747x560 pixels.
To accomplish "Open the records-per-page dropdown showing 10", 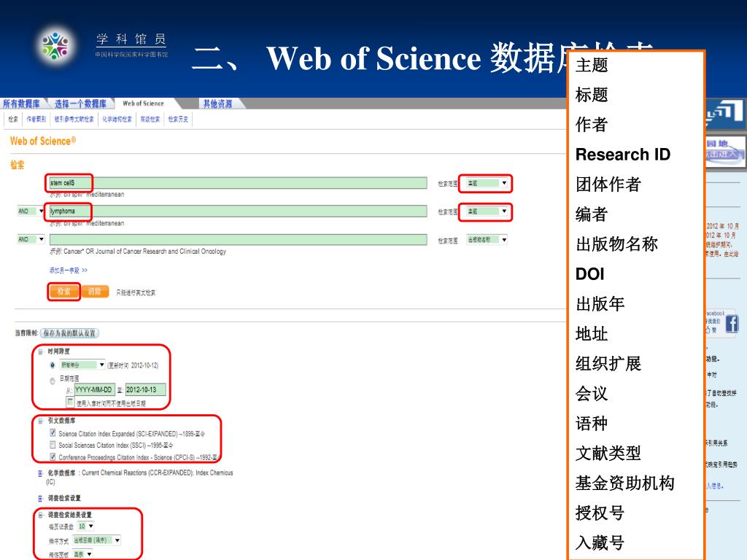I will pyautogui.click(x=86, y=526).
